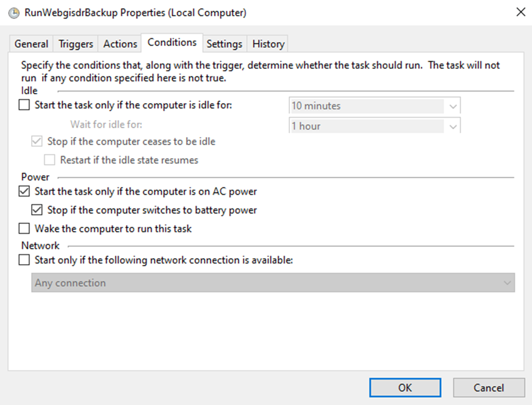Close the properties dialog
532x405 pixels.
pyautogui.click(x=521, y=12)
